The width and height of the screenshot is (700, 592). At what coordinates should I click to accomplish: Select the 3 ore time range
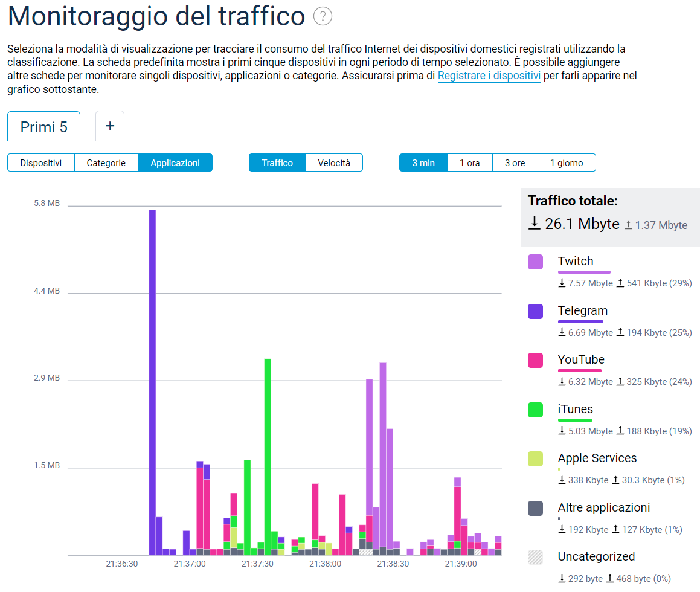[x=515, y=163]
